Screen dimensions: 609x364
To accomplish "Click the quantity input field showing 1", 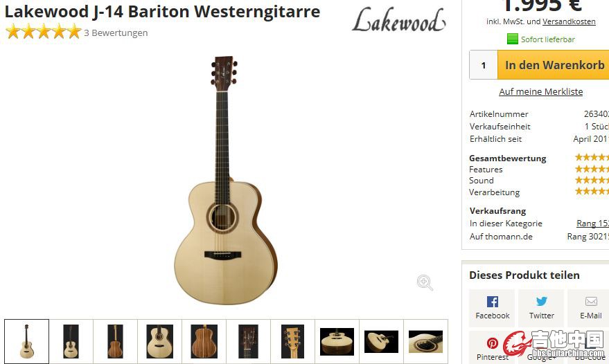I will [484, 65].
